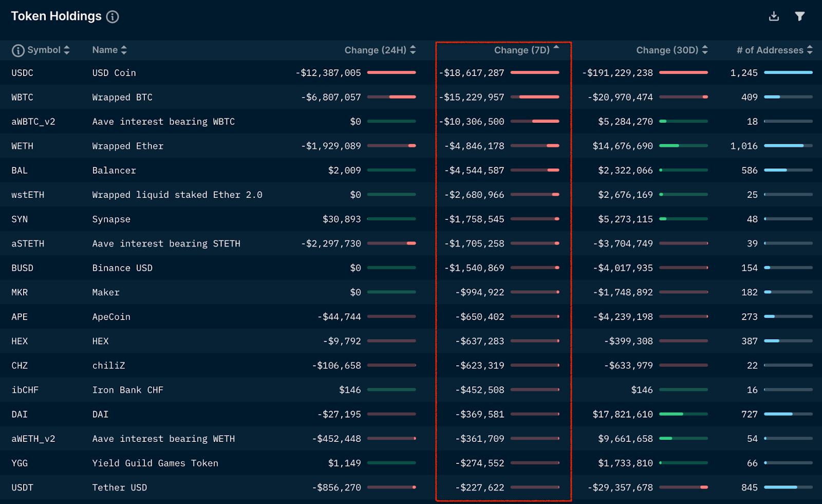Viewport: 822px width, 504px height.
Task: Select the MKR symbol cell
Action: 20,292
